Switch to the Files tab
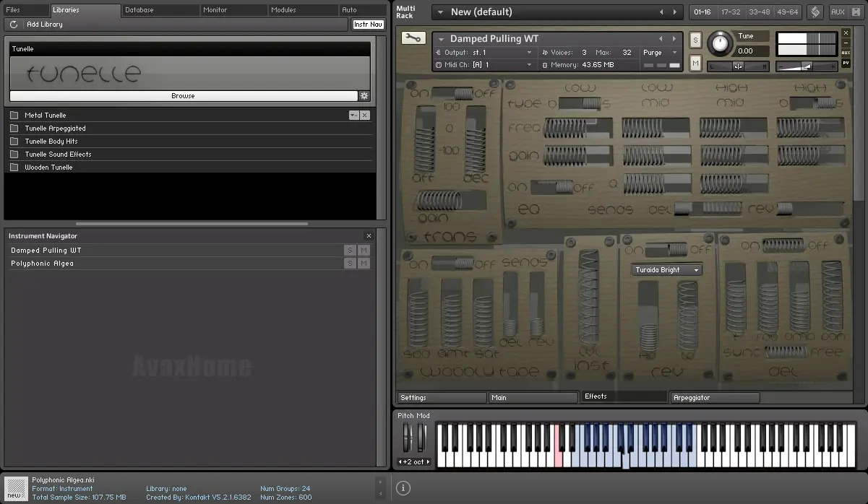 tap(26, 10)
